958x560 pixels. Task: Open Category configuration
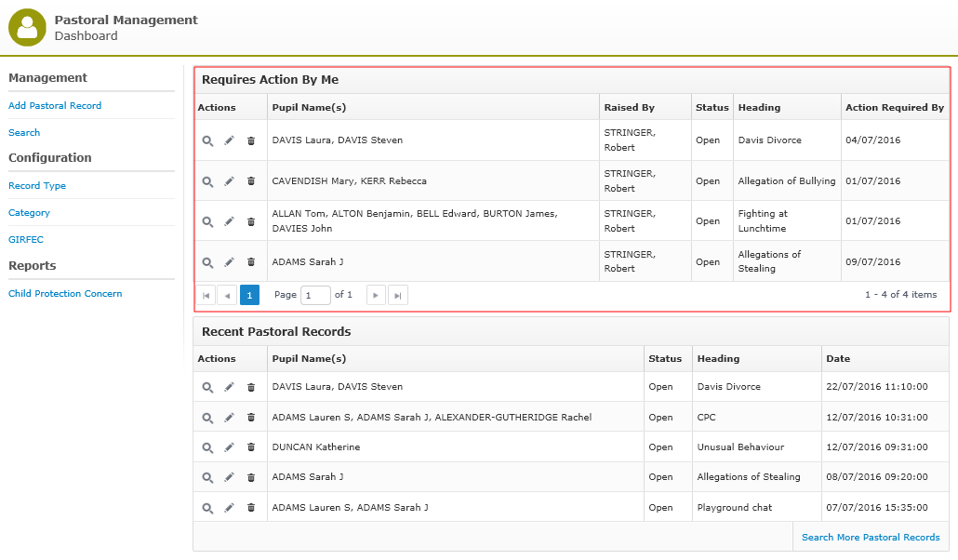30,213
